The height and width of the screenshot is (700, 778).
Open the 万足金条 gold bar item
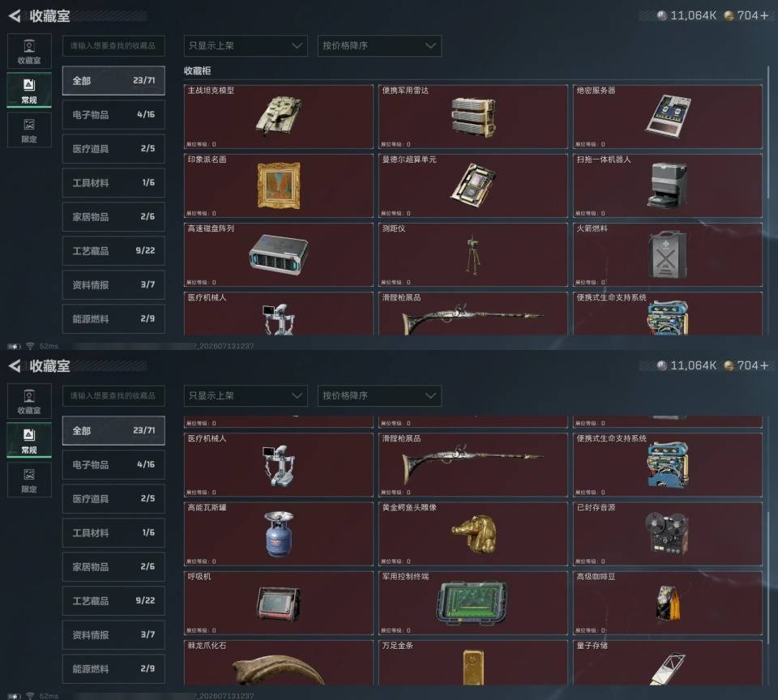tap(472, 663)
